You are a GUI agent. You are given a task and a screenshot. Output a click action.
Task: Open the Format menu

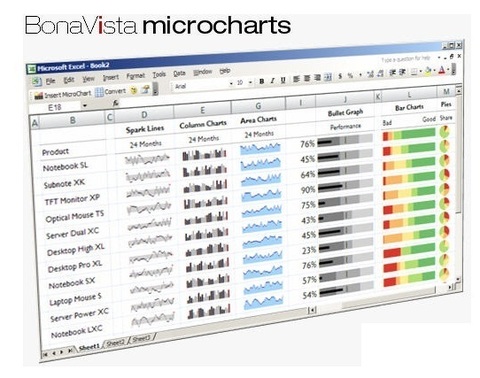[x=135, y=76]
